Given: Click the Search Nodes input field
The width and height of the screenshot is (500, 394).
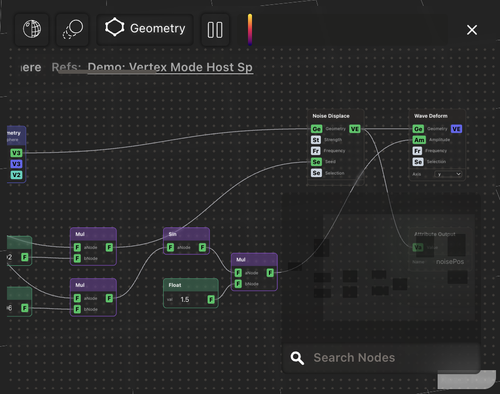Looking at the screenshot, I should click(x=381, y=358).
